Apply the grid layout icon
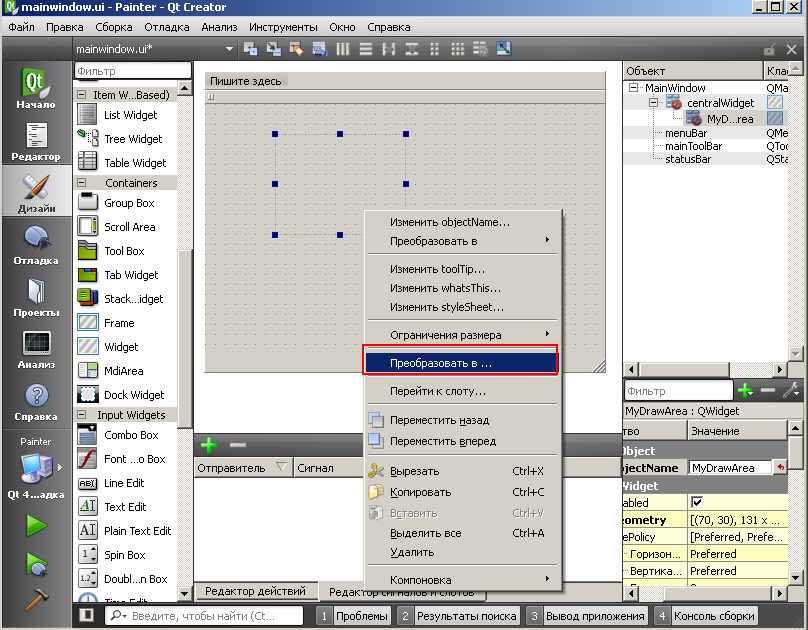808x630 pixels. 458,49
